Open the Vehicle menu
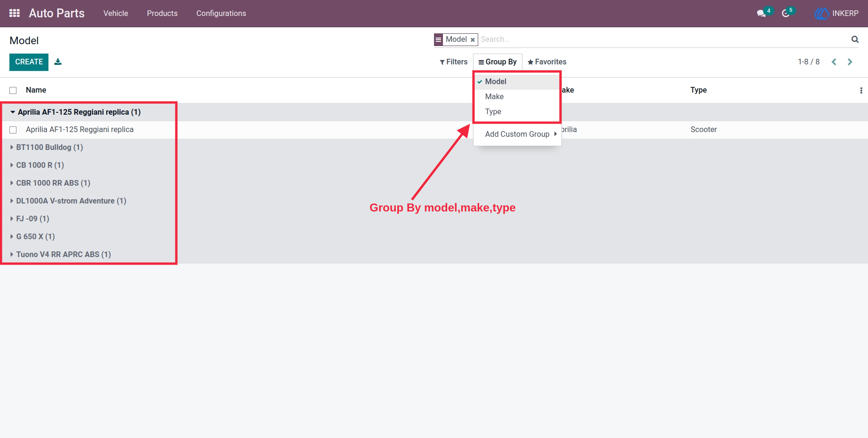Viewport: 868px width, 438px height. [x=116, y=13]
